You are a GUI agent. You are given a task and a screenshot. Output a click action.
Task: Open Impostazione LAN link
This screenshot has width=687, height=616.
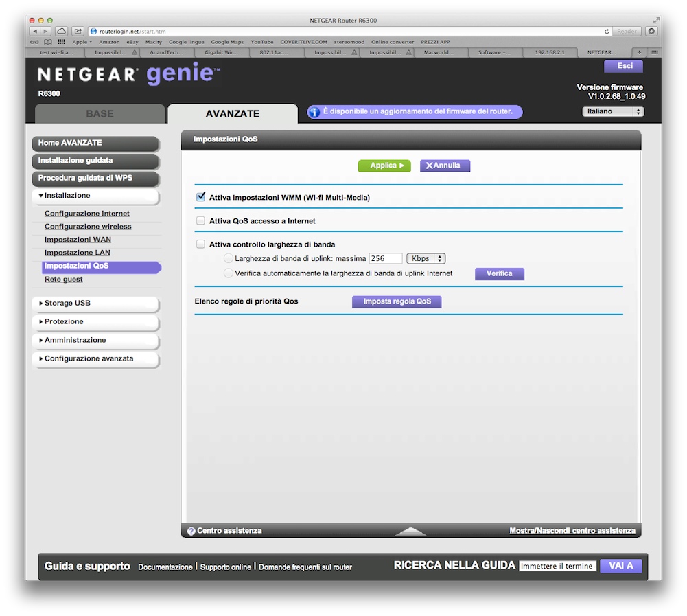pyautogui.click(x=77, y=253)
